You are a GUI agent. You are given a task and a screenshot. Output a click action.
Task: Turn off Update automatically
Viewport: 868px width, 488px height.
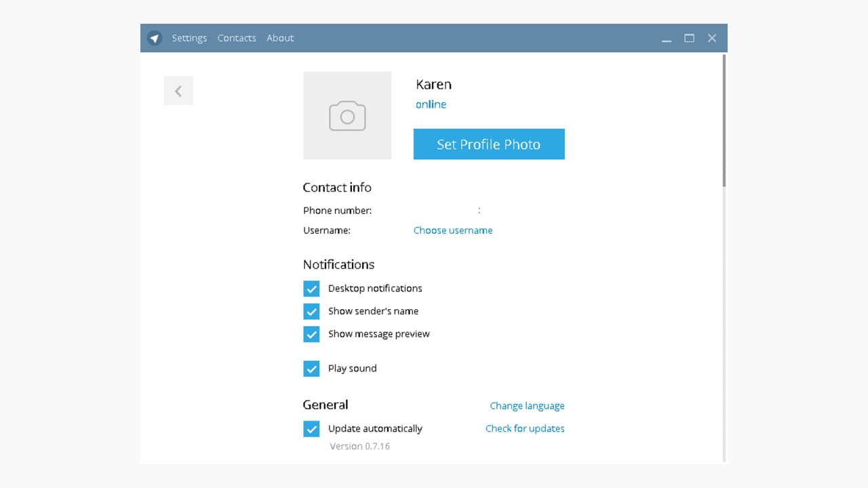point(311,428)
